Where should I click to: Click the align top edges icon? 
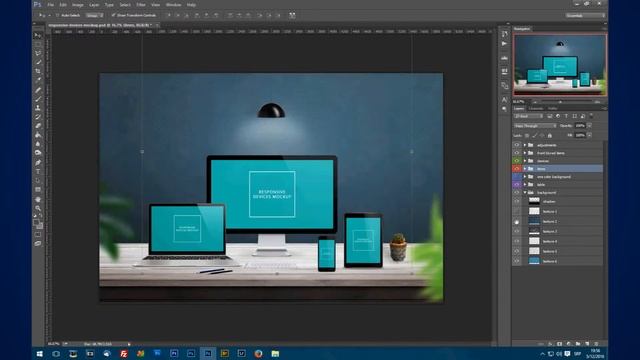pyautogui.click(x=169, y=15)
